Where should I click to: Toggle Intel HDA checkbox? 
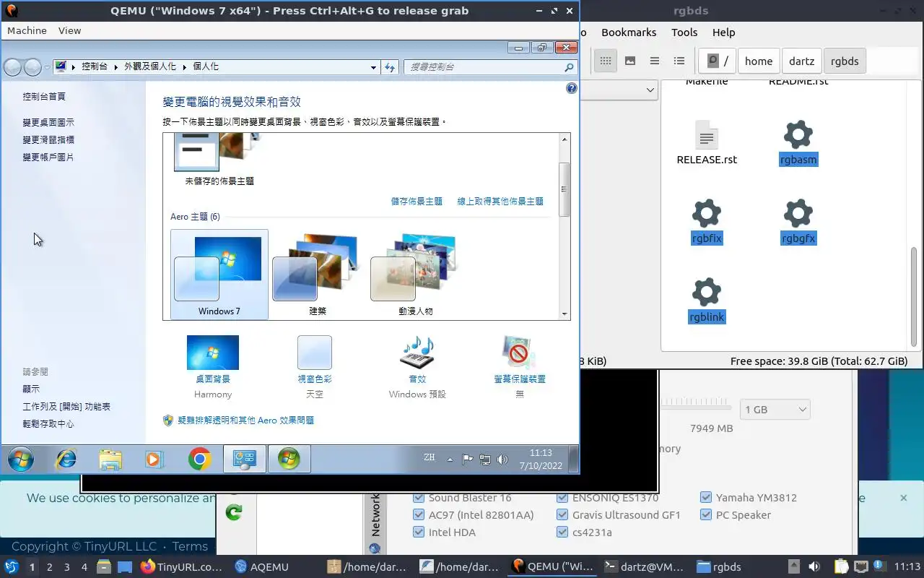tap(418, 532)
